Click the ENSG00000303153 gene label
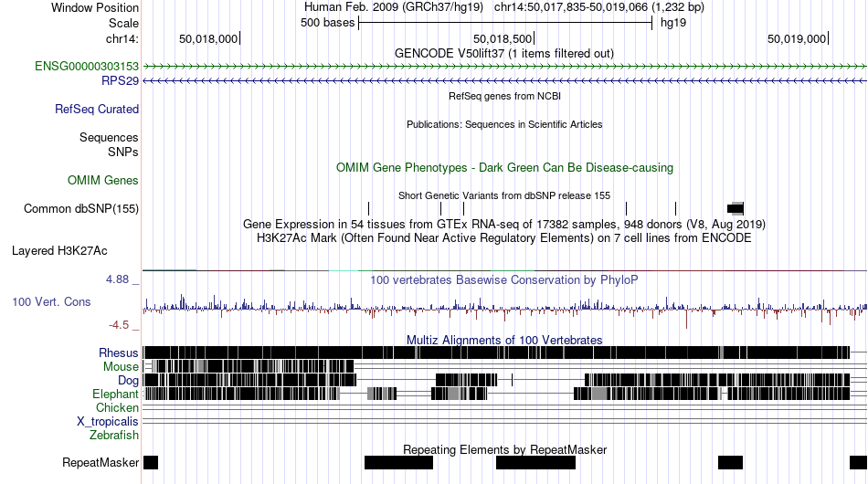 coord(87,67)
